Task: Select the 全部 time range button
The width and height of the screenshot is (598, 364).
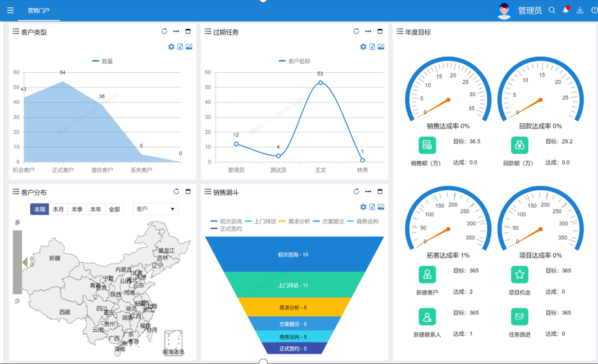Action: 114,209
